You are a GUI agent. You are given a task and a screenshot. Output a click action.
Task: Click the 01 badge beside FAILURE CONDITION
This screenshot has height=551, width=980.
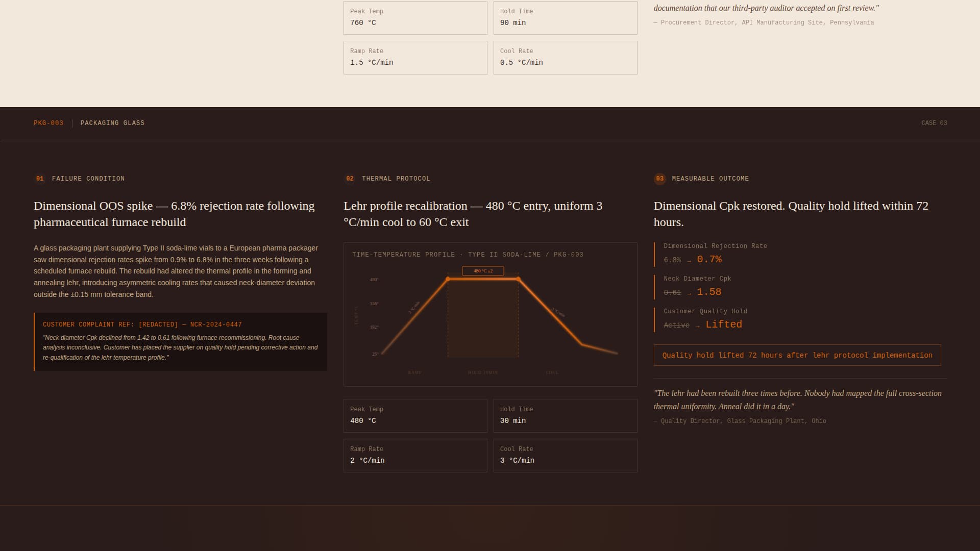40,179
